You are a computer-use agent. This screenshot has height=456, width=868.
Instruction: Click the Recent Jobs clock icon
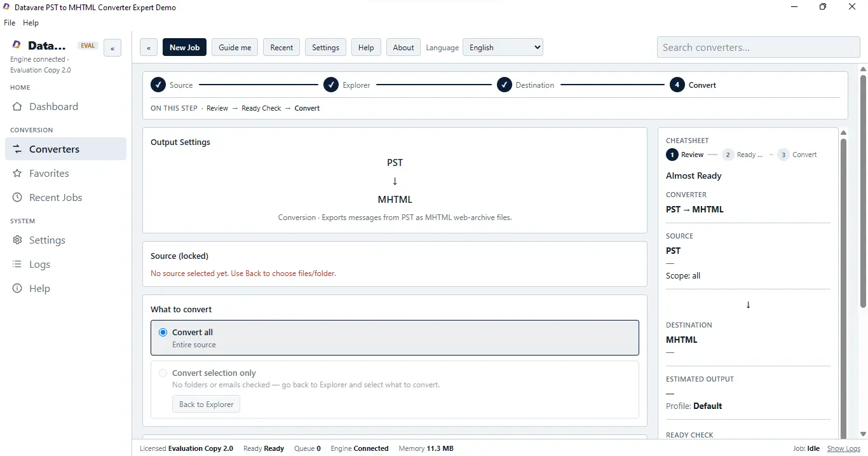tap(17, 198)
